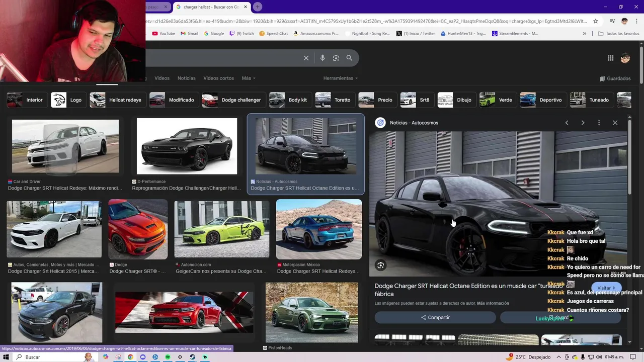Open the green Autonocion.com GeigerCars thumbnail
This screenshot has width=644, height=362.
point(222,229)
